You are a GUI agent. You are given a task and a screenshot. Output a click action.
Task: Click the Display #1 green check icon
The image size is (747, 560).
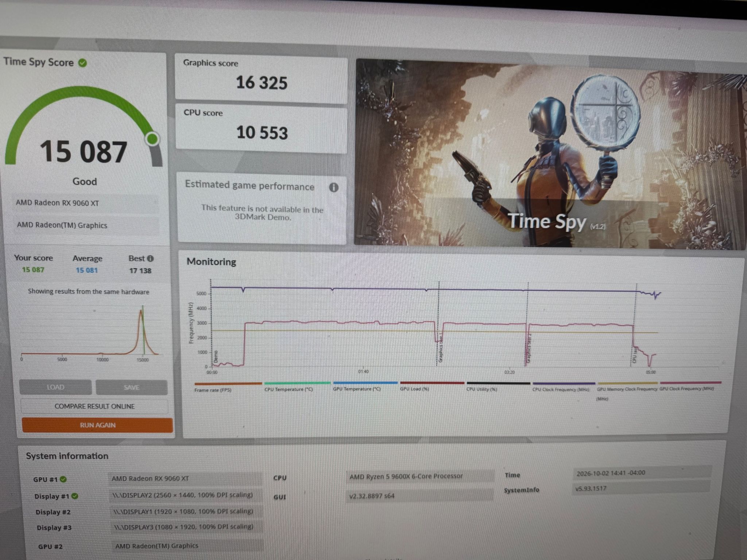pos(75,496)
